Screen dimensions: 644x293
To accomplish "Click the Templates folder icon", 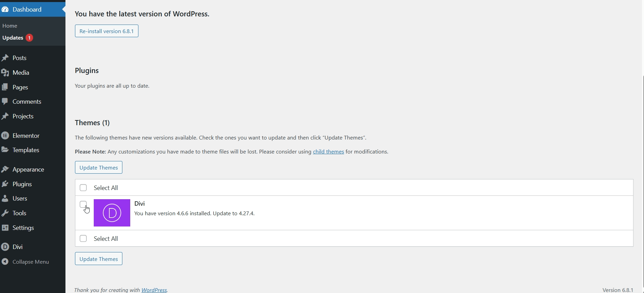I will tap(5, 150).
